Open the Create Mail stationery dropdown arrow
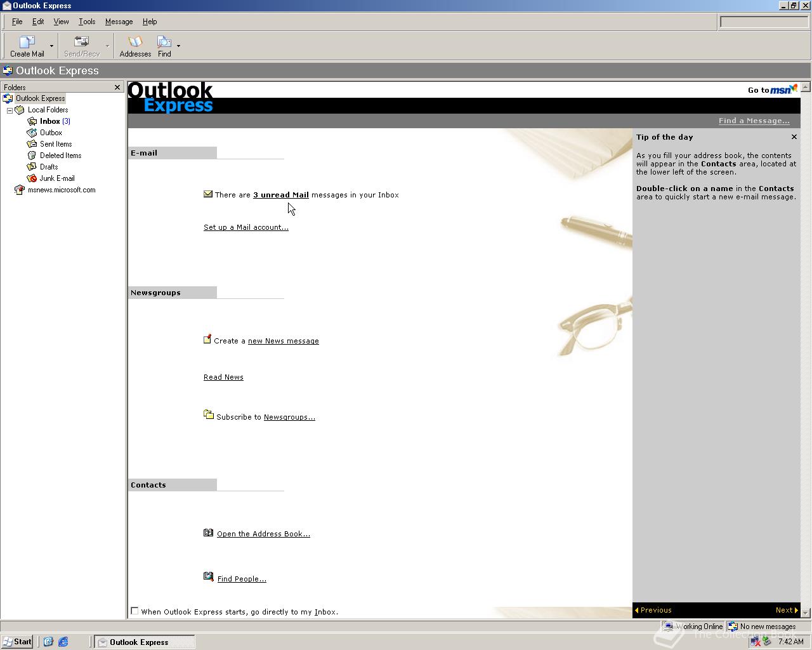 click(52, 46)
